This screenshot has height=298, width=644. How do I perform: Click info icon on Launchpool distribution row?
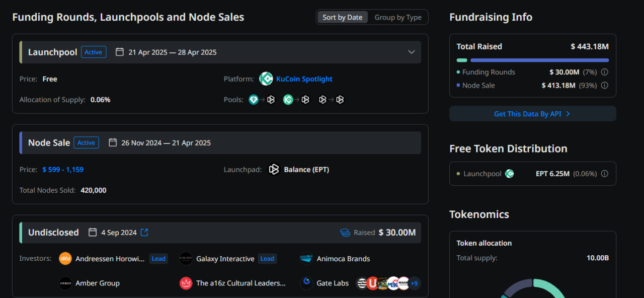[x=605, y=174]
